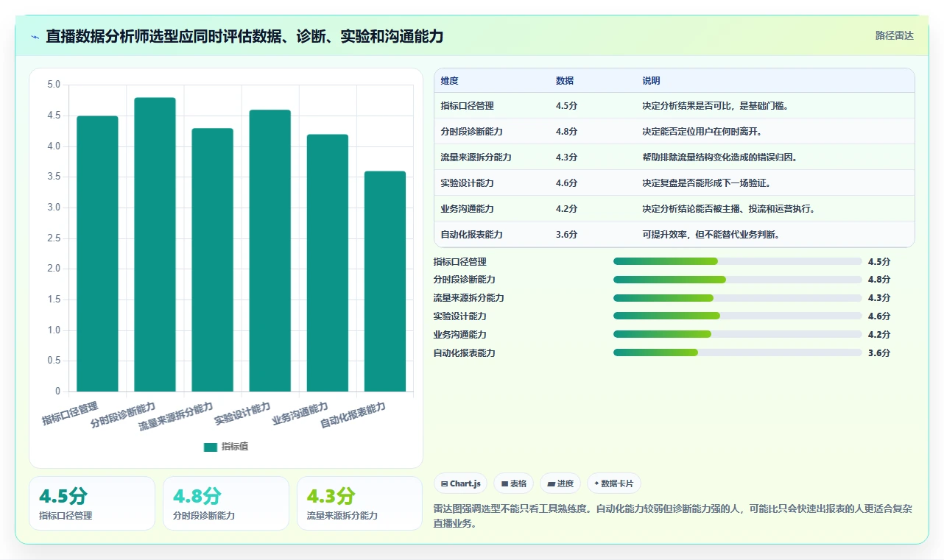The image size is (944, 560).
Task: Click the 指标值 legend text
Action: coord(235,447)
